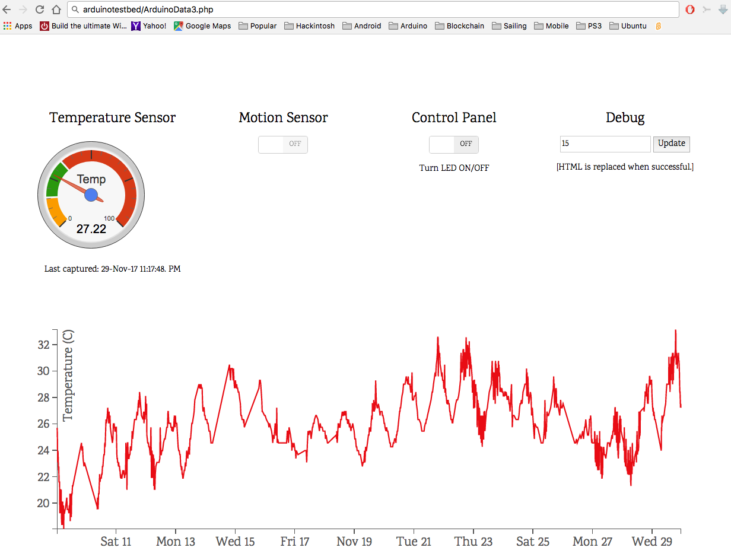Open the Hackintosh bookmarks folder

pyautogui.click(x=309, y=26)
